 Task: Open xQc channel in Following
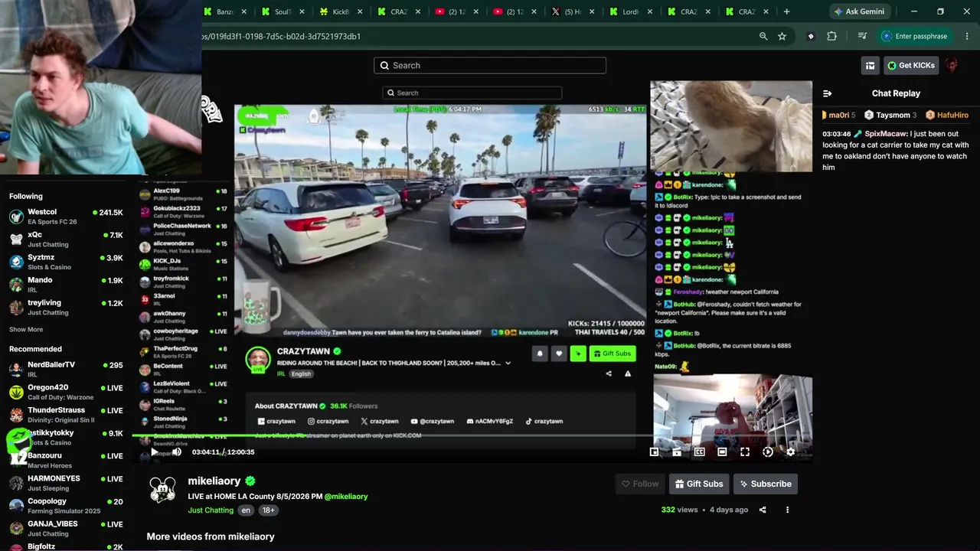point(66,240)
